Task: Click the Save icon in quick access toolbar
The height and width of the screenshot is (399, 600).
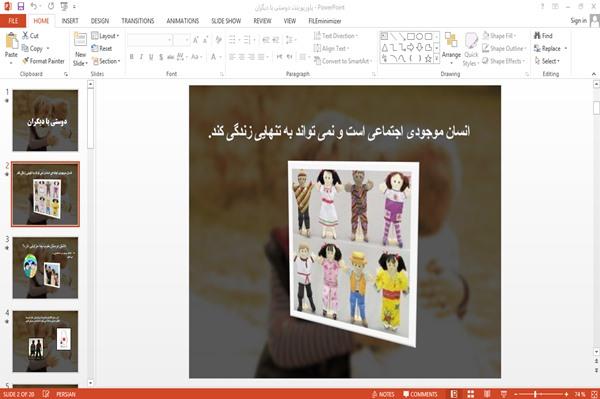Action: pos(21,7)
